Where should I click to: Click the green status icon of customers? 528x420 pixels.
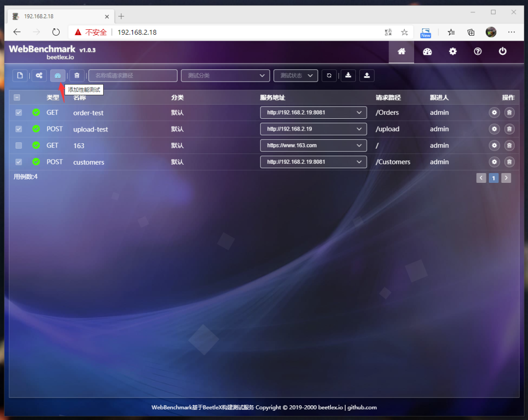click(x=36, y=162)
